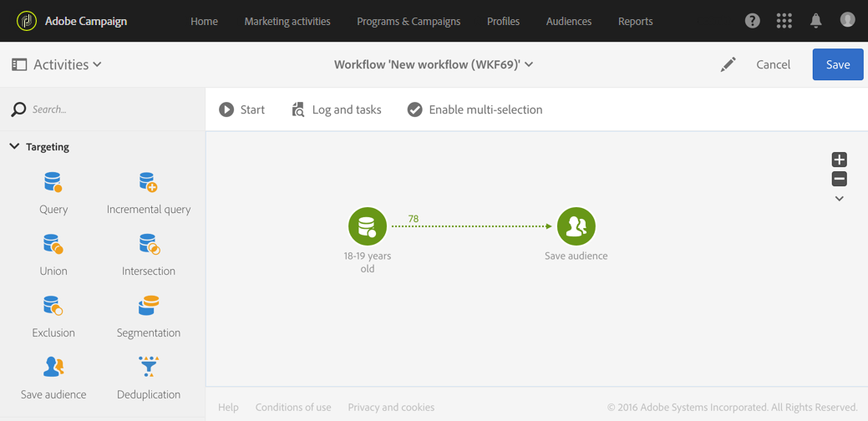
Task: Expand the chevron under the zoom controls
Action: tap(840, 199)
